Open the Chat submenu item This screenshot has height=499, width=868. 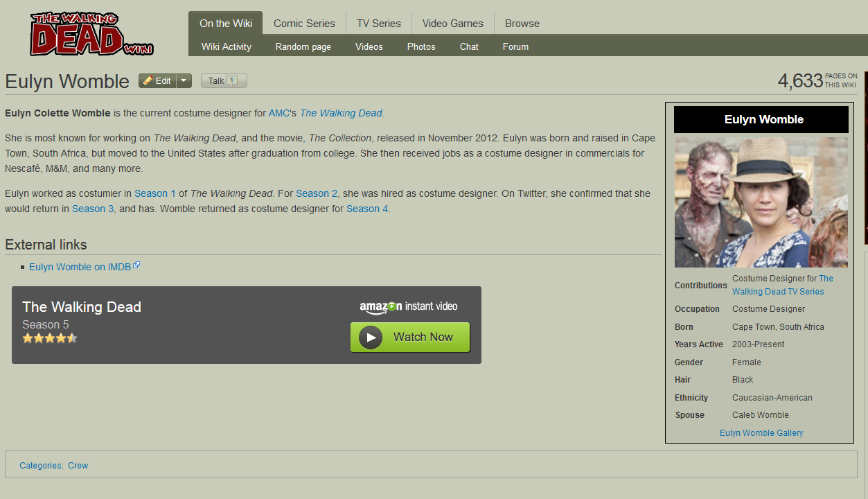(x=469, y=46)
